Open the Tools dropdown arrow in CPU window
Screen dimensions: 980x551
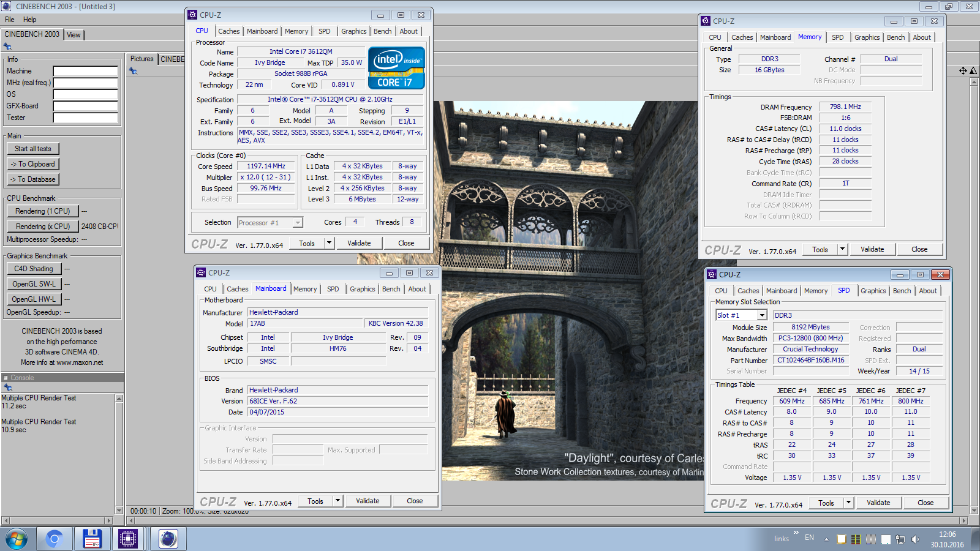tap(329, 243)
